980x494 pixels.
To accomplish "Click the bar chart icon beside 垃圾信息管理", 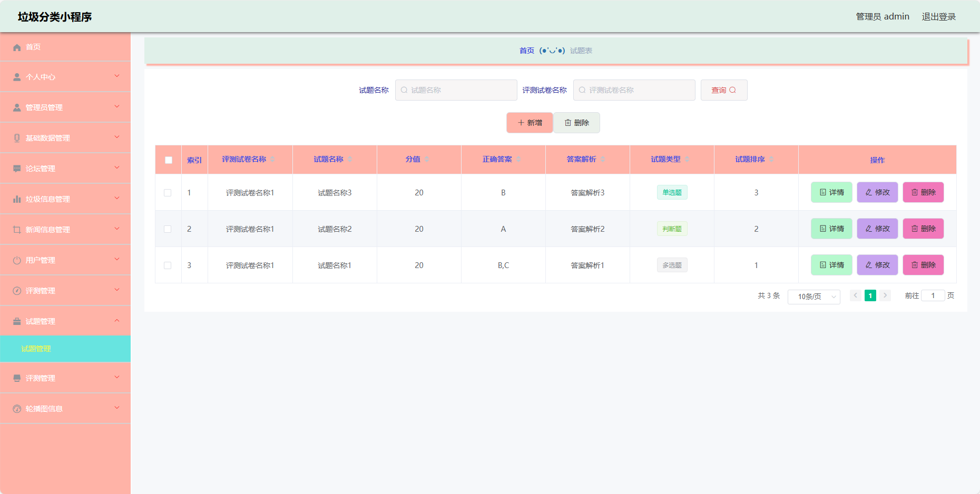I will (17, 199).
